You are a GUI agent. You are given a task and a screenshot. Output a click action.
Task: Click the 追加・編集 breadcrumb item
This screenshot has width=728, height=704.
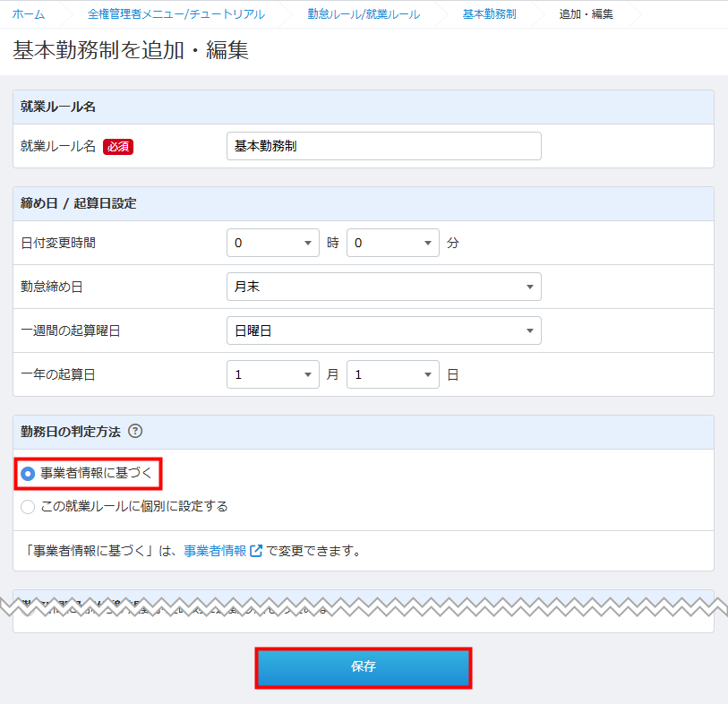(586, 14)
